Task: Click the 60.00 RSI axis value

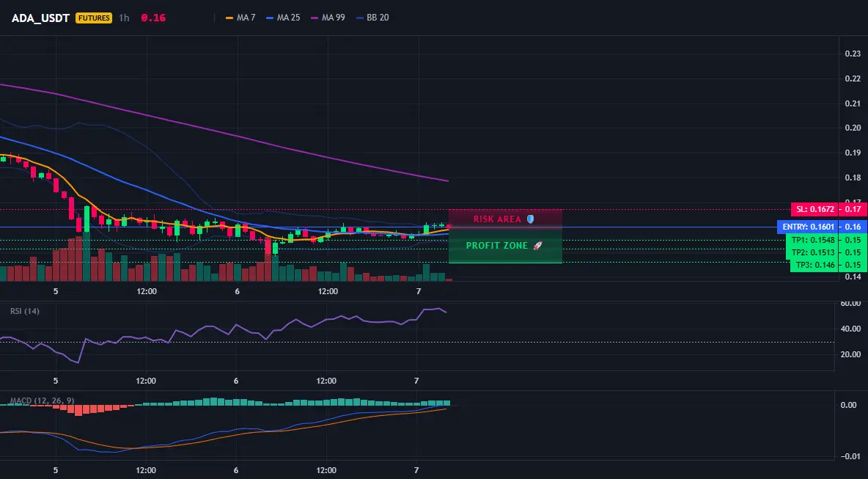Action: pyautogui.click(x=850, y=304)
